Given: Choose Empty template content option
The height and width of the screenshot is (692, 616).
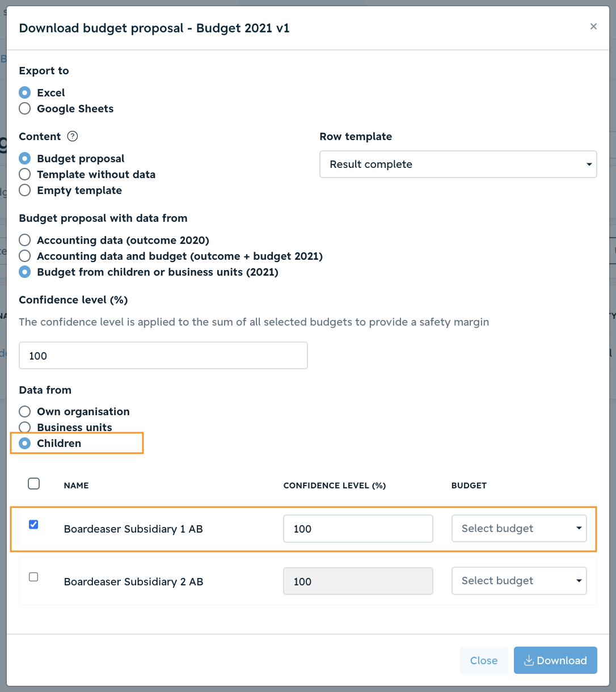Looking at the screenshot, I should 25,190.
